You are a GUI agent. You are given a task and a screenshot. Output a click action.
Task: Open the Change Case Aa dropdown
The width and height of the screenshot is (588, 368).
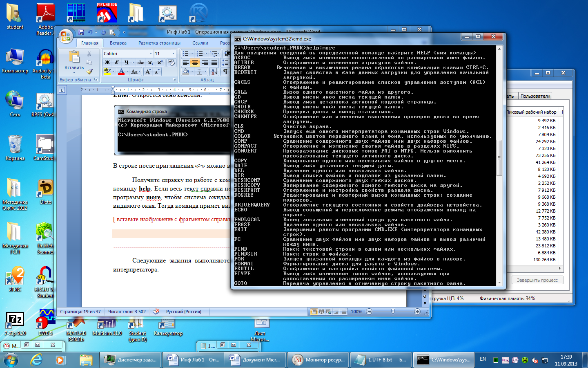pos(135,72)
